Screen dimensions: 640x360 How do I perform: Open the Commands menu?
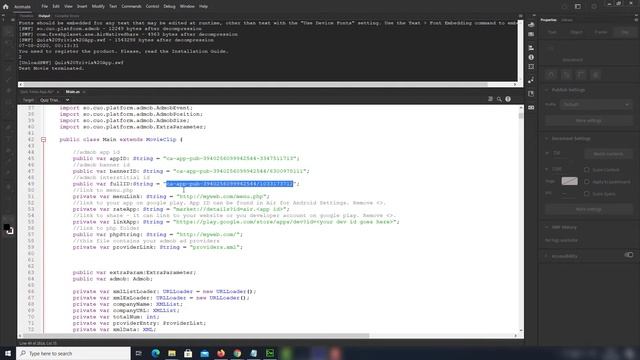tap(131, 7)
